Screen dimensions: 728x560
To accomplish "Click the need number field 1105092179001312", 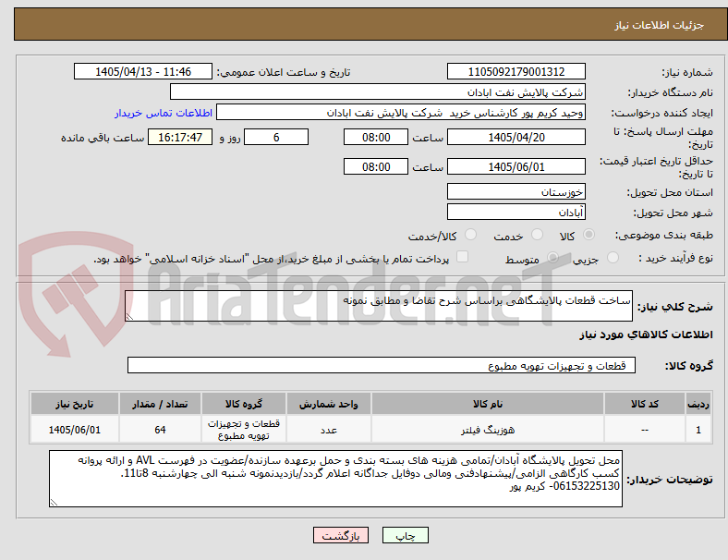I will click(516, 72).
